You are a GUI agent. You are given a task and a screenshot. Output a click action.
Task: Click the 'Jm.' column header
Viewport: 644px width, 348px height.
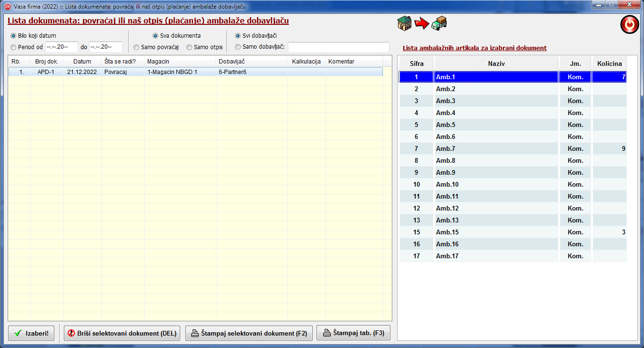575,63
